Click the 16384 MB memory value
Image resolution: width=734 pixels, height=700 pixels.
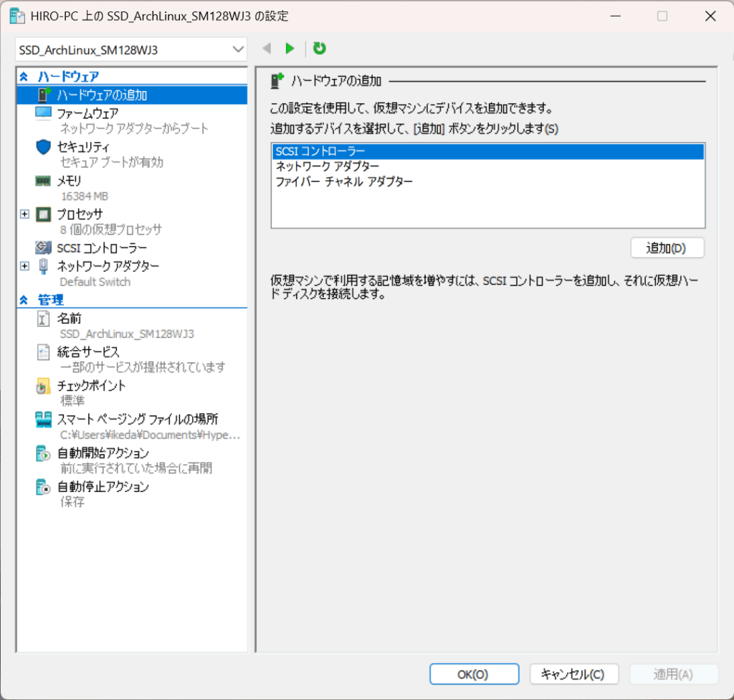point(85,196)
